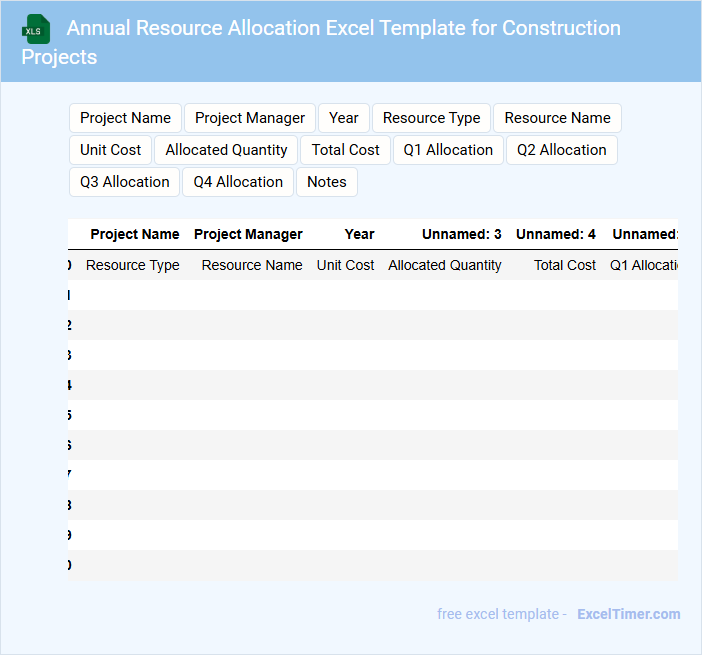The image size is (702, 655).
Task: Select the Project Manager tag
Action: coord(250,118)
